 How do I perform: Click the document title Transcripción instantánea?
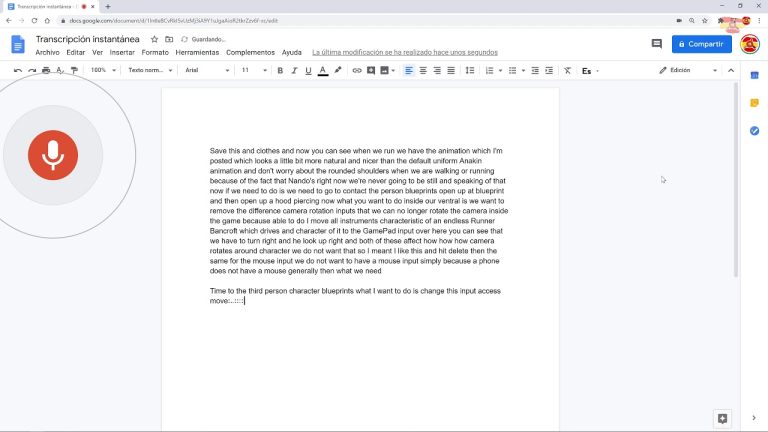click(x=87, y=39)
